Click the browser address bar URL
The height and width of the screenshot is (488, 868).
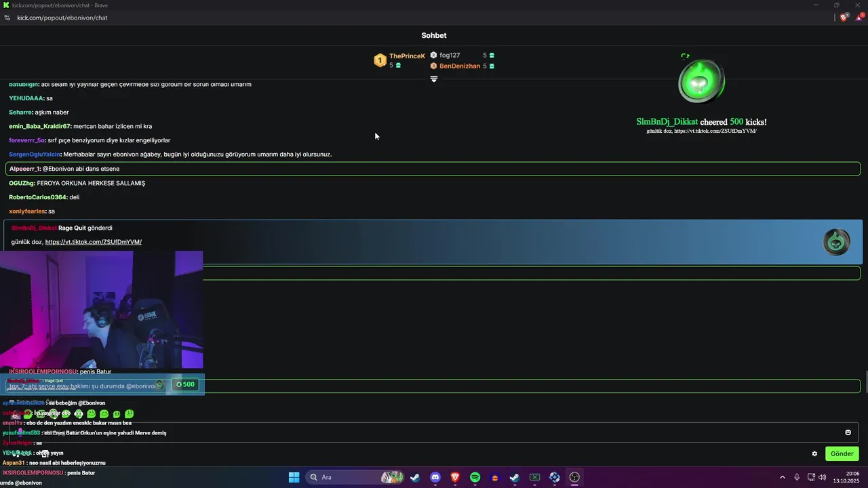click(62, 18)
